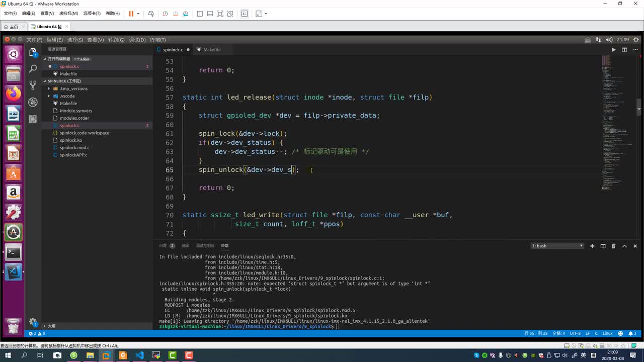Kill terminal with trash icon

[613, 246]
